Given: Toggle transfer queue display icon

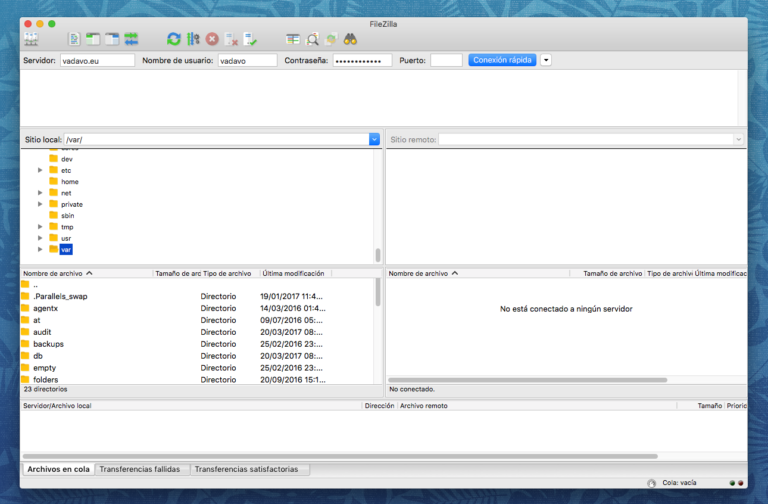Looking at the screenshot, I should pos(131,39).
